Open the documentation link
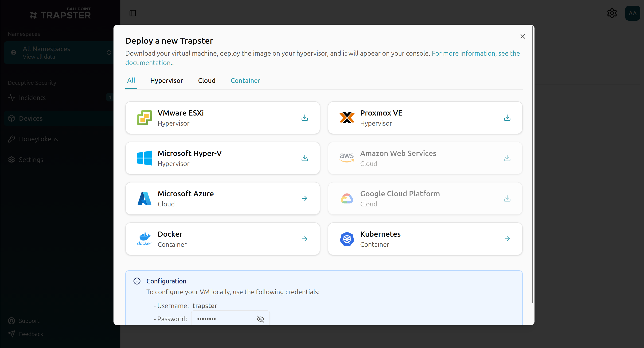This screenshot has width=644, height=348. point(323,58)
